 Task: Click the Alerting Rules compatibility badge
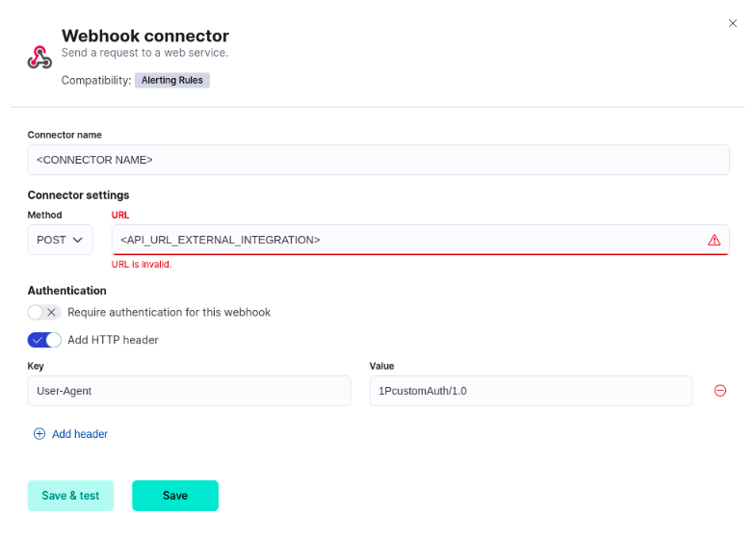tap(172, 80)
